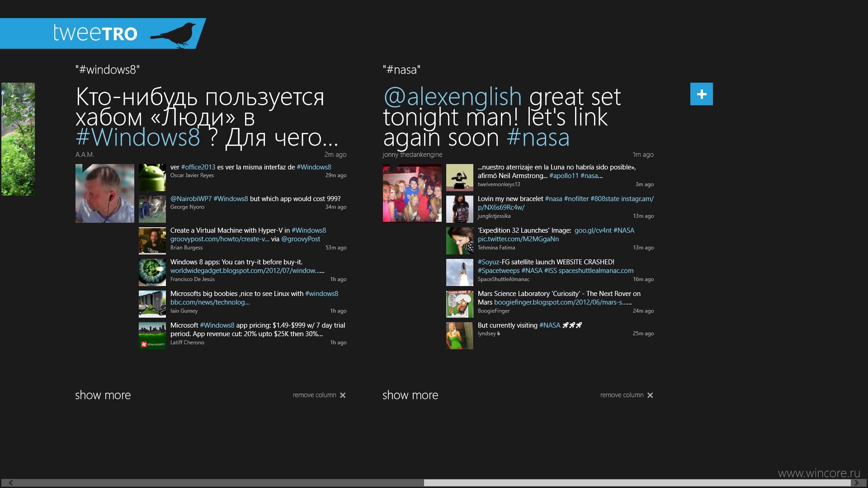Open the @NairobiWP7 mention
This screenshot has height=488, width=868.
(x=191, y=199)
